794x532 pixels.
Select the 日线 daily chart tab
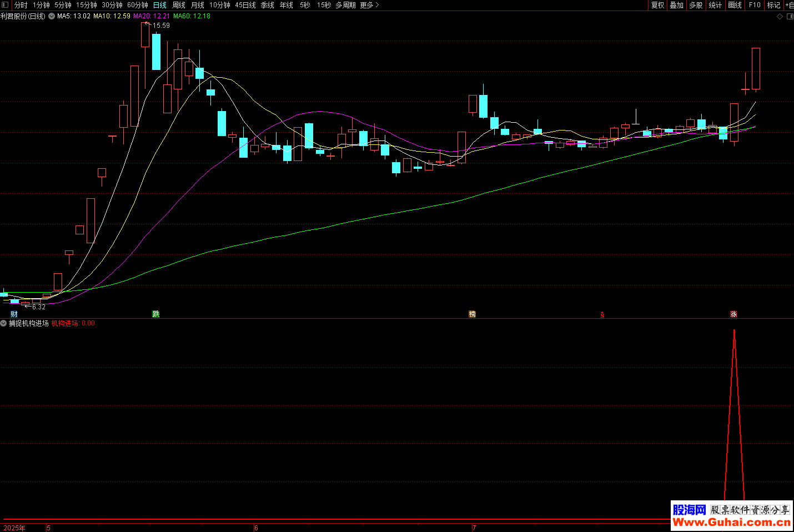160,5
